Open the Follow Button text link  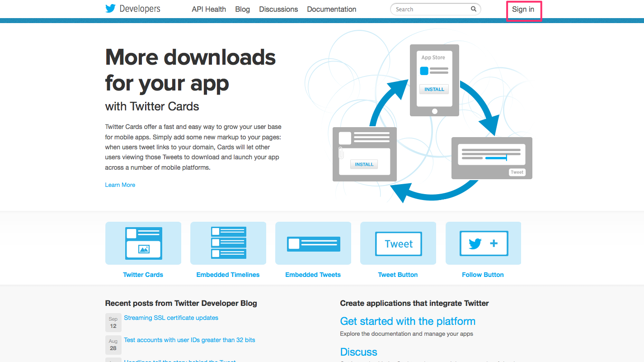click(x=483, y=275)
